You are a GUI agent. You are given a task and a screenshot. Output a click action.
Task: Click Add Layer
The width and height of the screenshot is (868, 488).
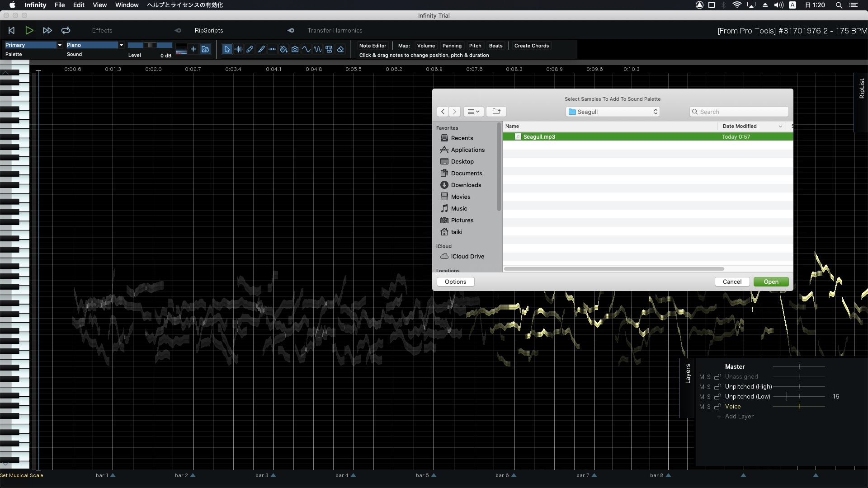[x=739, y=417]
